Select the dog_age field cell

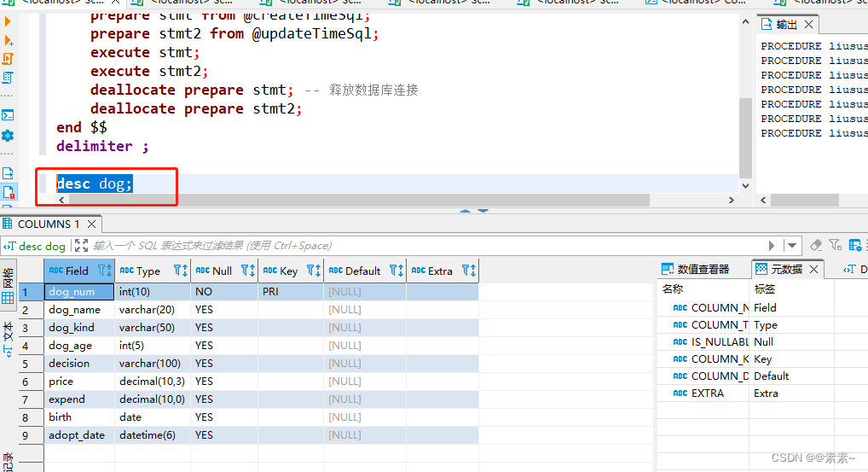(x=79, y=346)
